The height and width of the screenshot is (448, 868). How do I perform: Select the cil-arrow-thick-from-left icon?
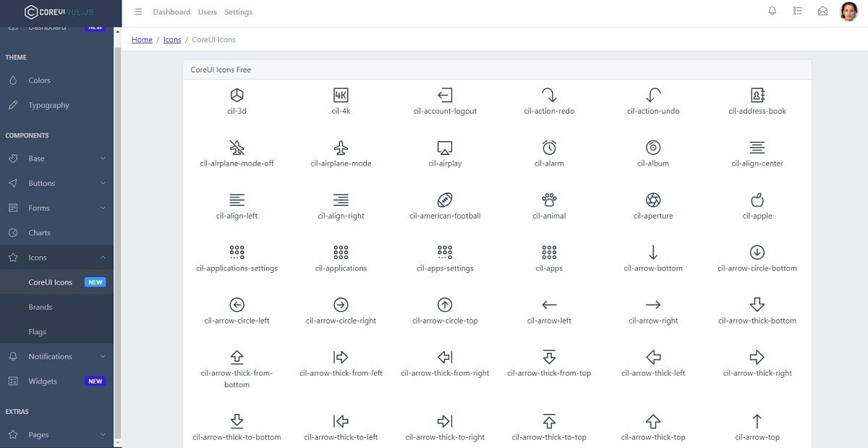[341, 357]
